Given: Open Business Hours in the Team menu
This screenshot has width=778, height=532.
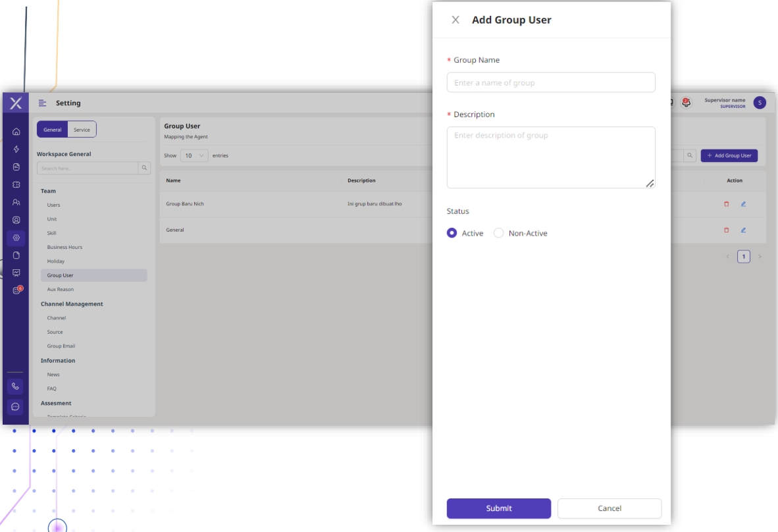Looking at the screenshot, I should tap(65, 248).
